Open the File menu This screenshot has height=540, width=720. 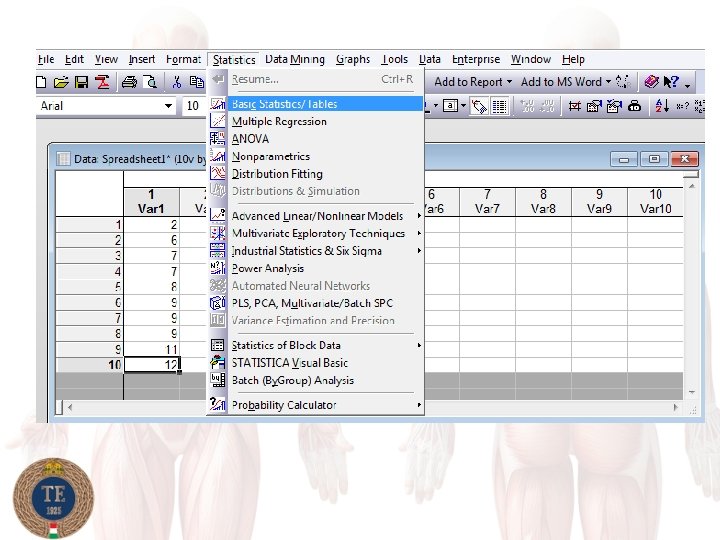pyautogui.click(x=46, y=59)
